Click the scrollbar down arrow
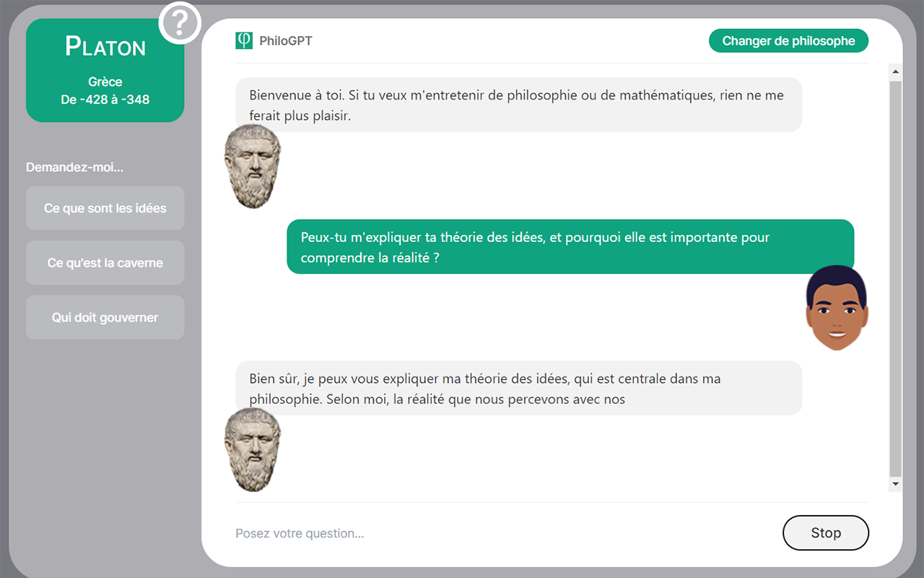 click(896, 483)
